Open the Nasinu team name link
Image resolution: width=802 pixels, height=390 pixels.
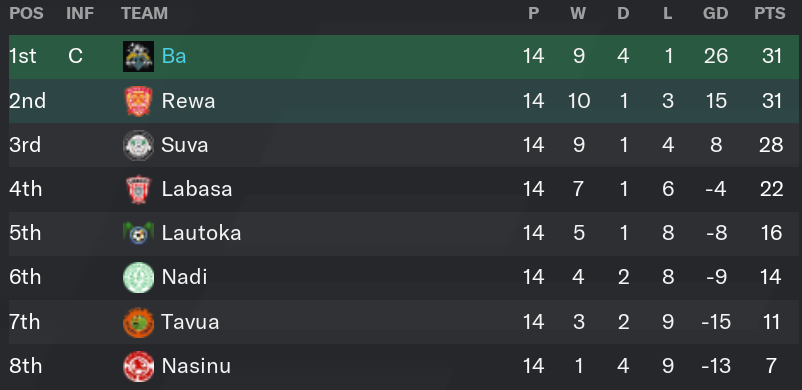pyautogui.click(x=196, y=366)
